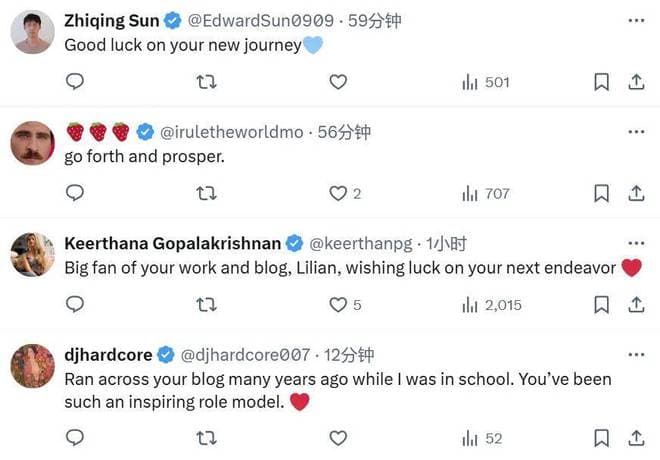Click djhardcore's profile avatar
Image resolution: width=660 pixels, height=460 pixels.
click(x=32, y=366)
